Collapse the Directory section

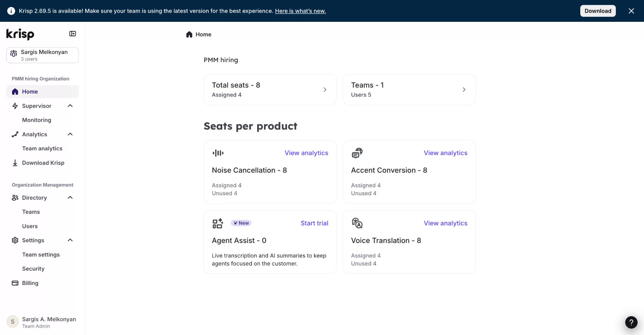pyautogui.click(x=70, y=197)
